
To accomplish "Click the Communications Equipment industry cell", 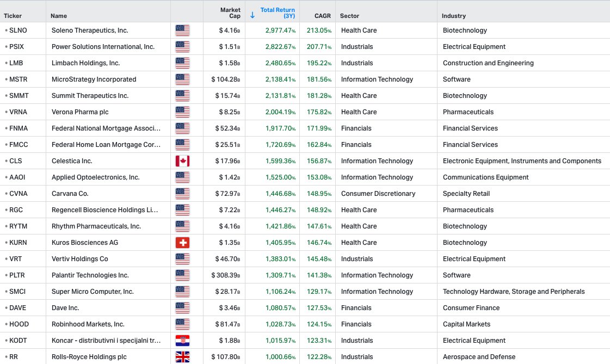I will pos(485,177).
